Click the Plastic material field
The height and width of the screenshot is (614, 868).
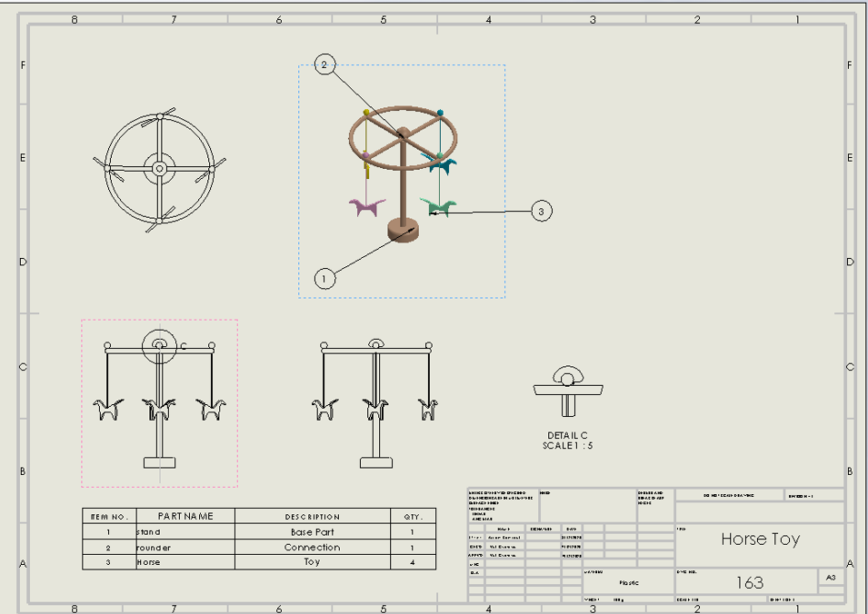click(x=628, y=582)
